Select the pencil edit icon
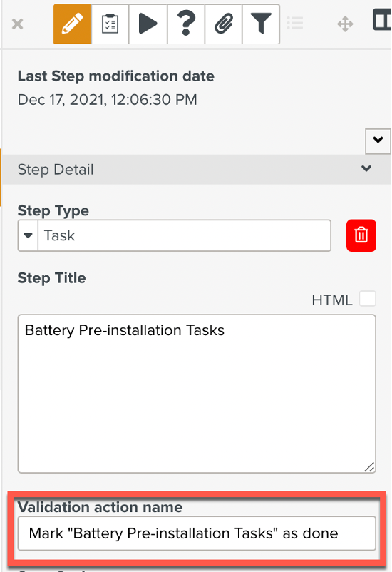Viewport: 392px width, 572px height. (x=72, y=24)
